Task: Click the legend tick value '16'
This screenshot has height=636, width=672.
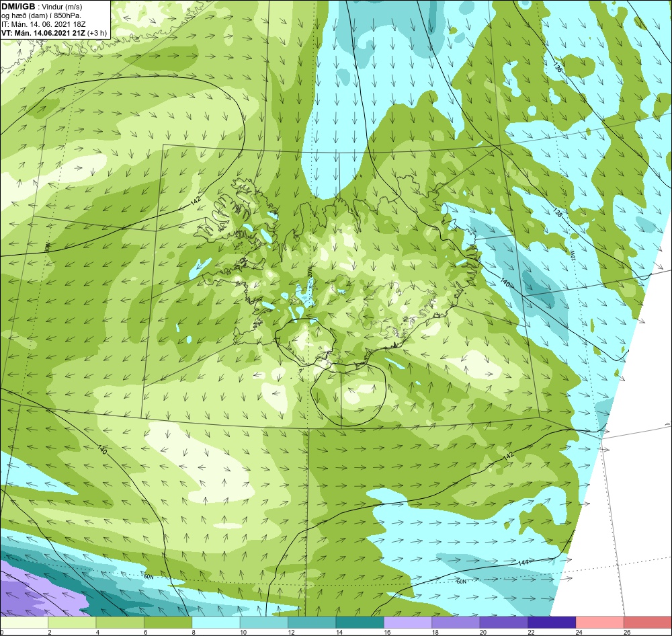Action: pyautogui.click(x=387, y=632)
